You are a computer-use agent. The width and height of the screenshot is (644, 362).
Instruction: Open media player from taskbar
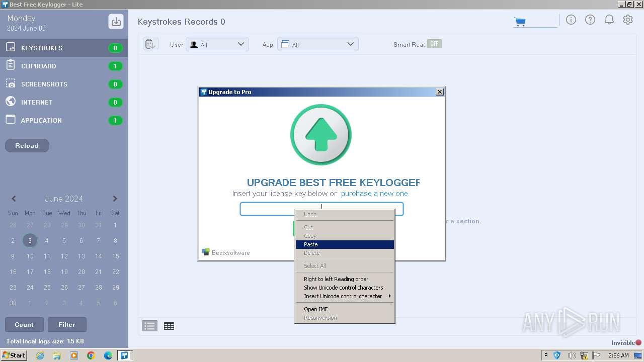pyautogui.click(x=74, y=355)
